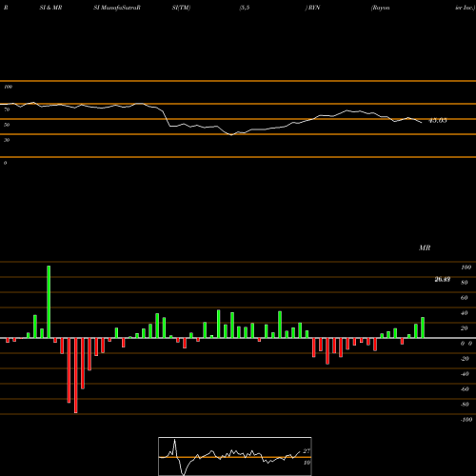The width and height of the screenshot is (476, 476).
Task: Click the MR axis label -60
Action: (x=465, y=389)
